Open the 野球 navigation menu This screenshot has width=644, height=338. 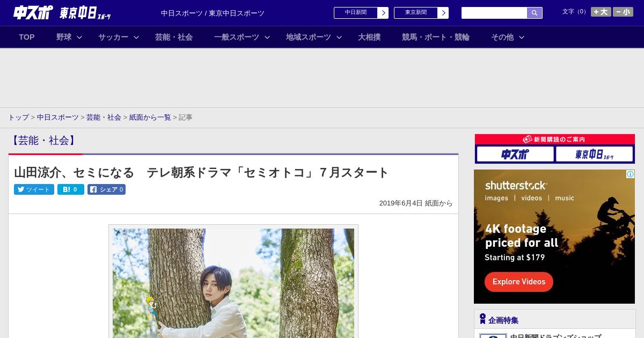pos(64,37)
